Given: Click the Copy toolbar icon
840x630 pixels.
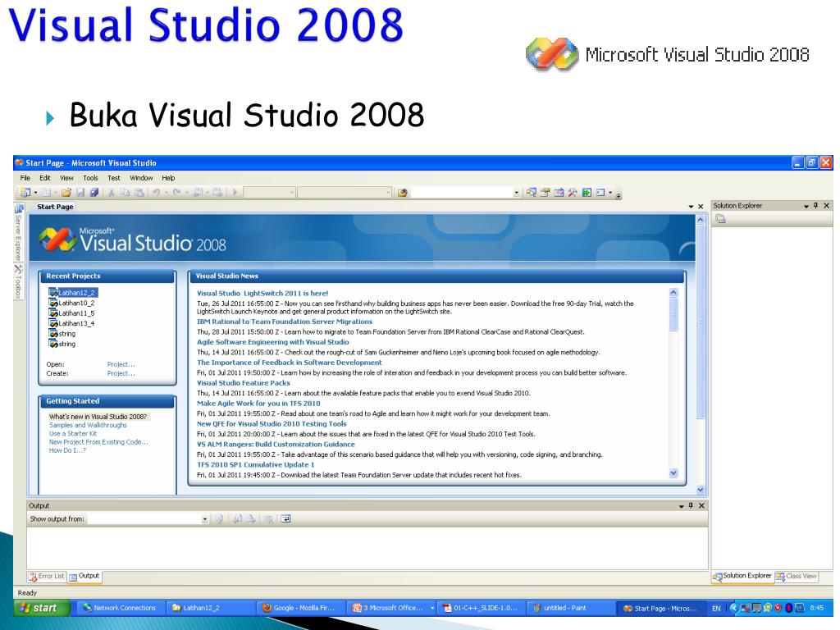Looking at the screenshot, I should (x=125, y=192).
